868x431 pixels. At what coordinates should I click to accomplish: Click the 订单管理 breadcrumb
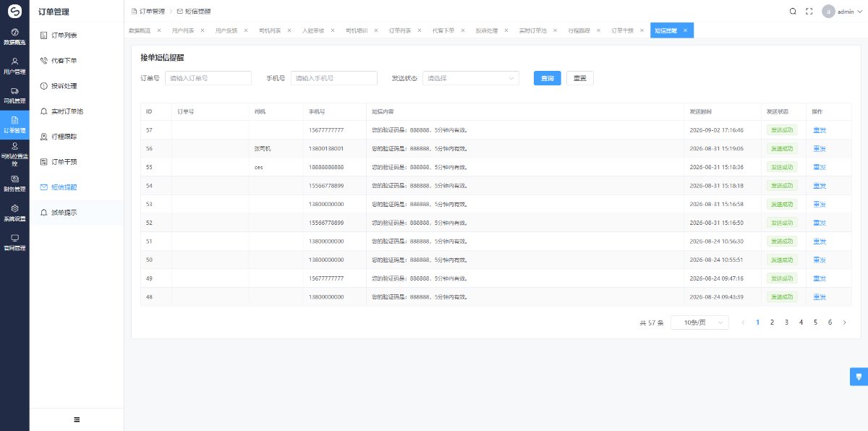point(149,12)
